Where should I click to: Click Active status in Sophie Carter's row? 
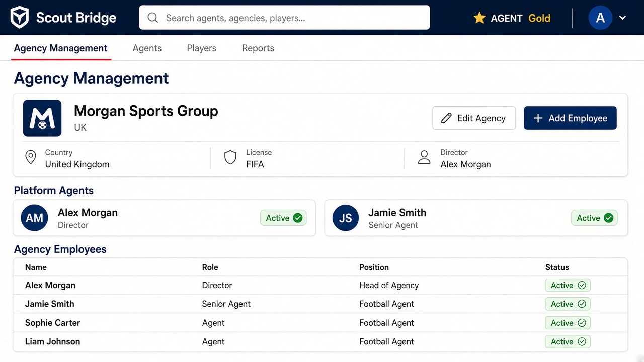[568, 323]
